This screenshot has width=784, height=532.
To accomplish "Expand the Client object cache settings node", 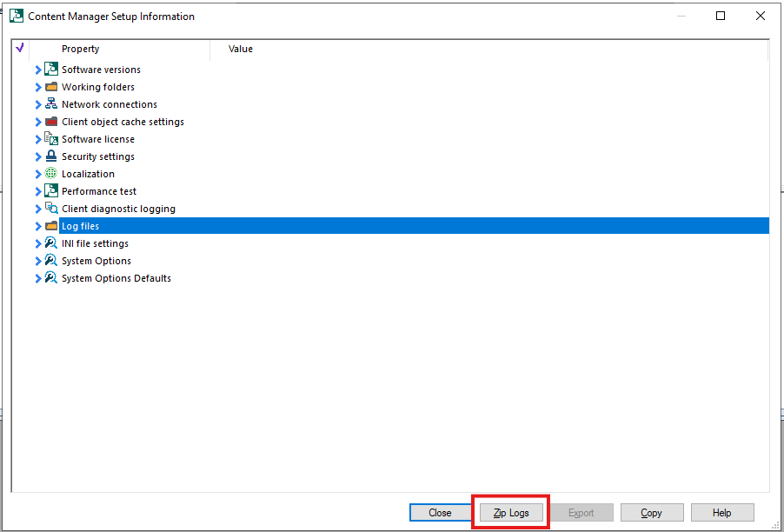I will coord(38,122).
